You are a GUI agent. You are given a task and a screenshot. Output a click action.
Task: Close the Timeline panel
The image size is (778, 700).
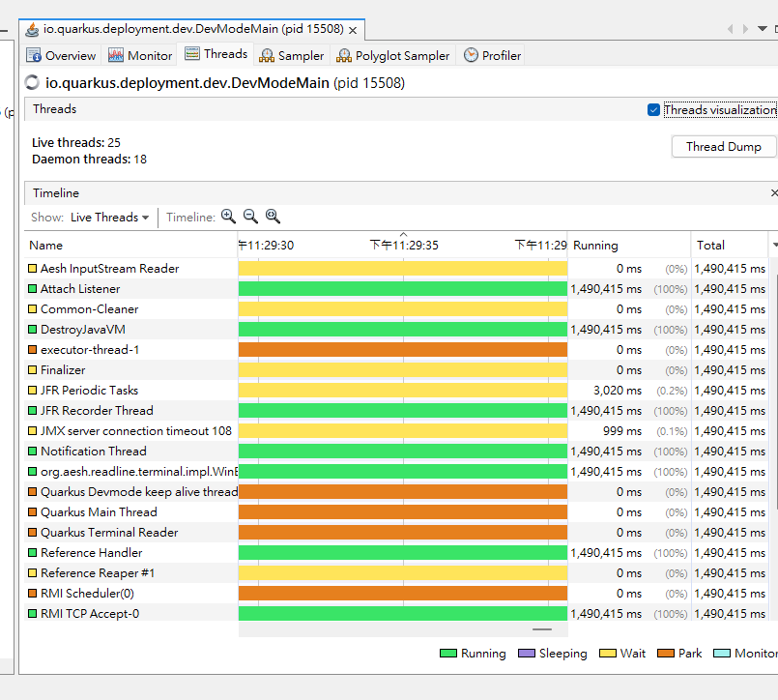pyautogui.click(x=773, y=192)
